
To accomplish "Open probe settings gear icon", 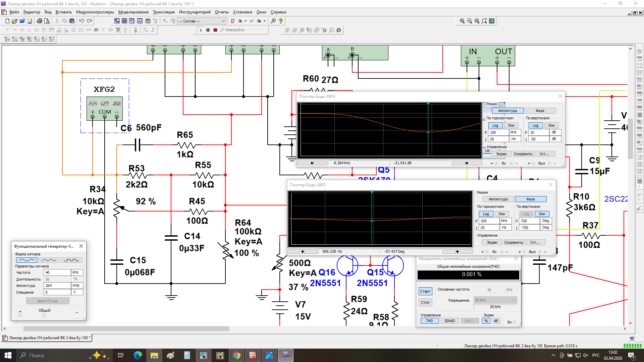I will [339, 30].
